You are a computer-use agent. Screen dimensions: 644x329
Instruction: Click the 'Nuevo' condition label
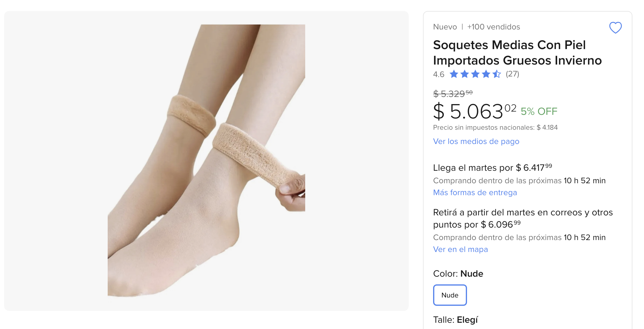point(445,27)
